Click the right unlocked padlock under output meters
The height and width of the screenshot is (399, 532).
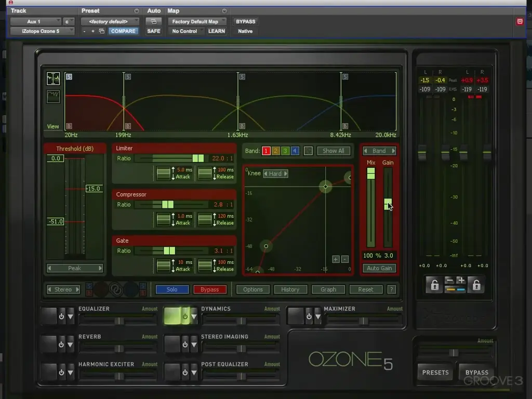(476, 285)
